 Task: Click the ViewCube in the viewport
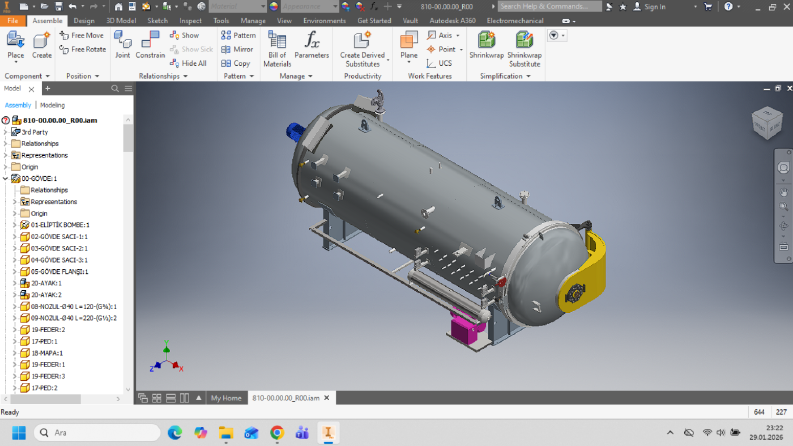(767, 123)
